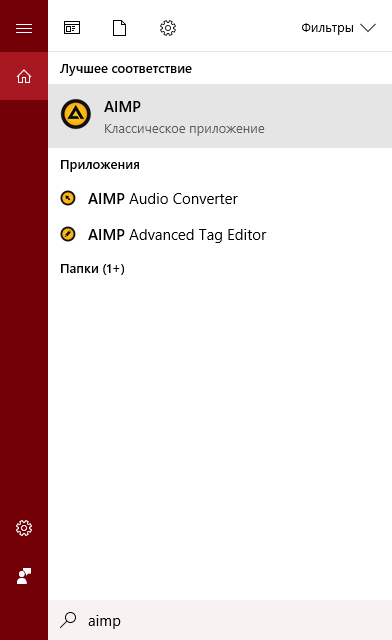Screen dimensions: 392x640
Task: Filter results by apps icon
Action: 72,28
